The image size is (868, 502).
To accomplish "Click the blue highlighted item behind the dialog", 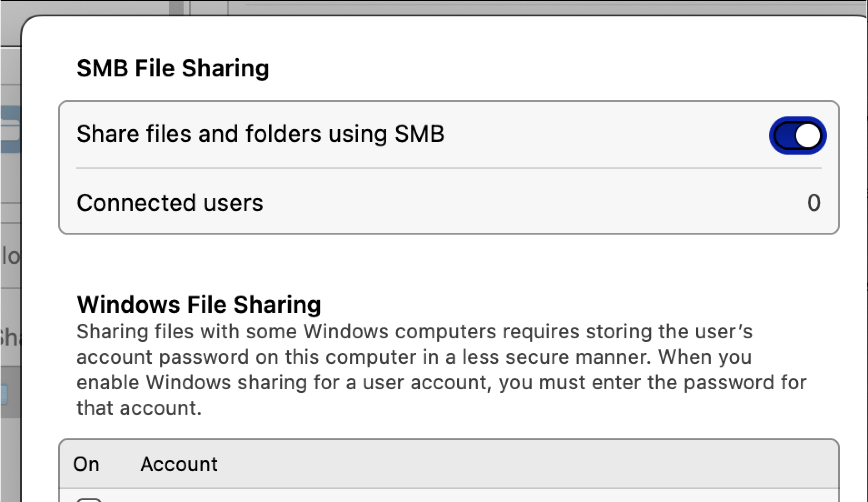I will click(x=10, y=130).
